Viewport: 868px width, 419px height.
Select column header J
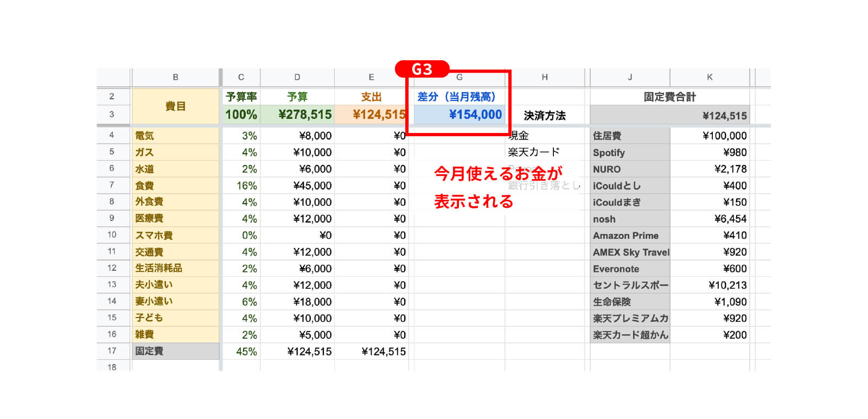(630, 77)
